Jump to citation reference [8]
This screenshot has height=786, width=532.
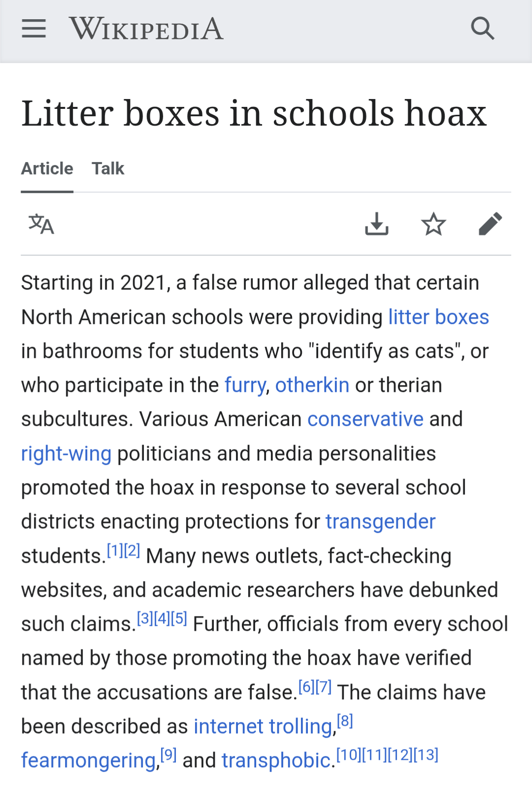(x=345, y=721)
